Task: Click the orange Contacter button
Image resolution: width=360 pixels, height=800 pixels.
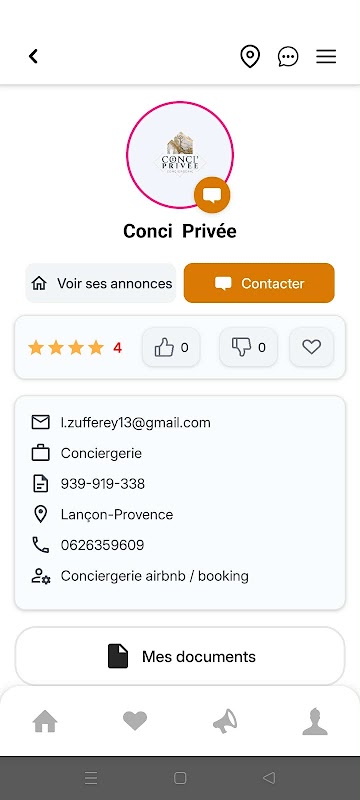Action: pos(259,283)
